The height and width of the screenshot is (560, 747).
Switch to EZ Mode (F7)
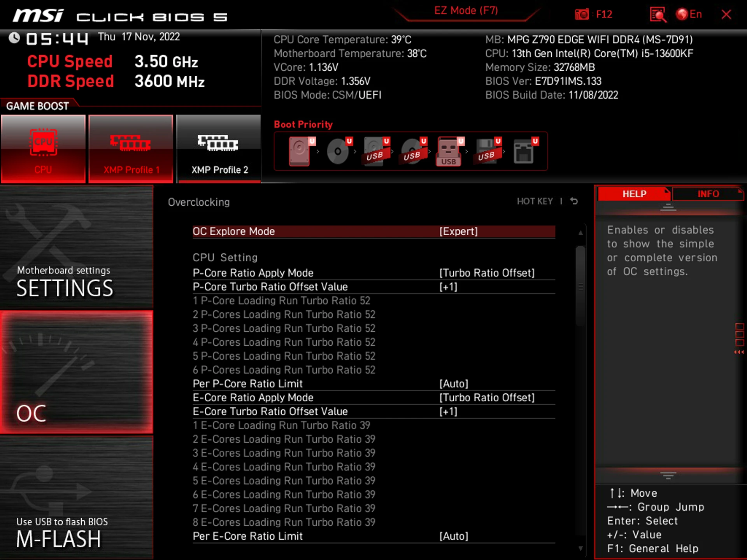[x=466, y=10]
